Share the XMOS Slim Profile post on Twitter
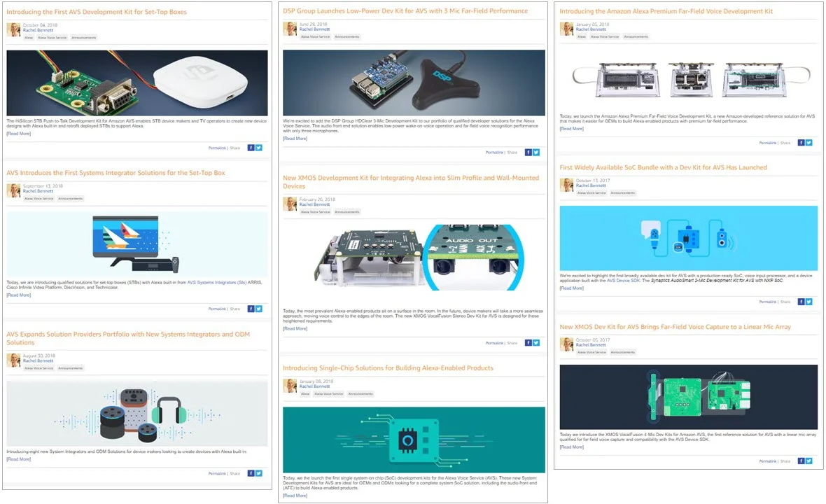The image size is (826, 504). [x=535, y=343]
